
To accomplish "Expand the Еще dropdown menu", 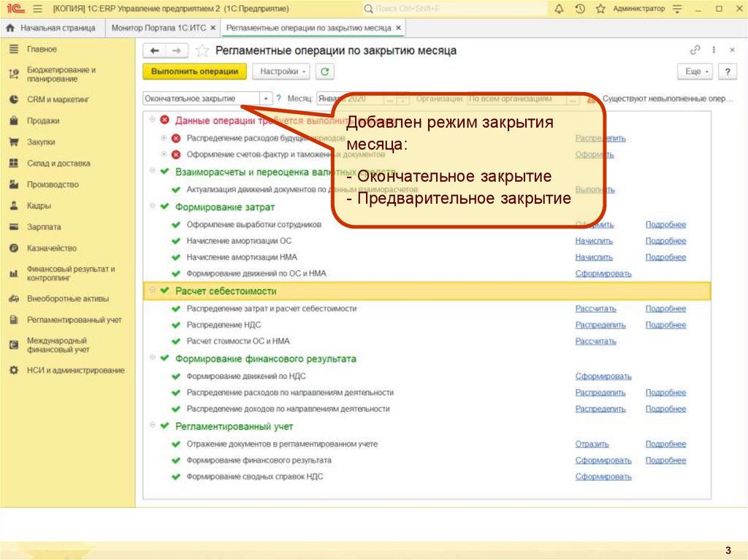I will [x=696, y=72].
